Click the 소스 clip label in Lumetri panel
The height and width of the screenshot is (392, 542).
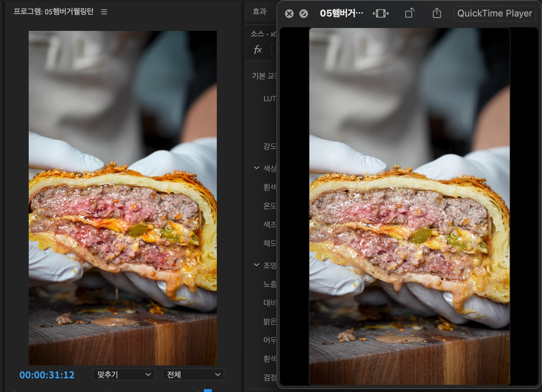[x=263, y=34]
